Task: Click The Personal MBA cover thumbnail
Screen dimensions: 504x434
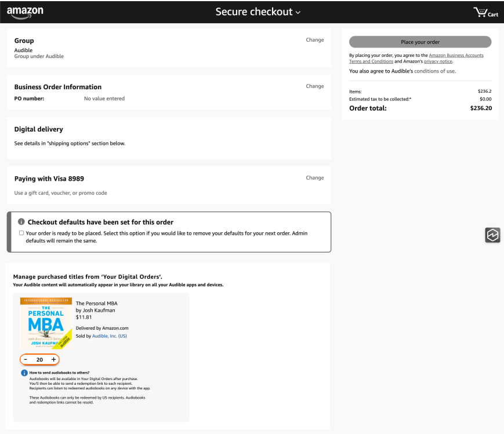Action: tap(46, 323)
